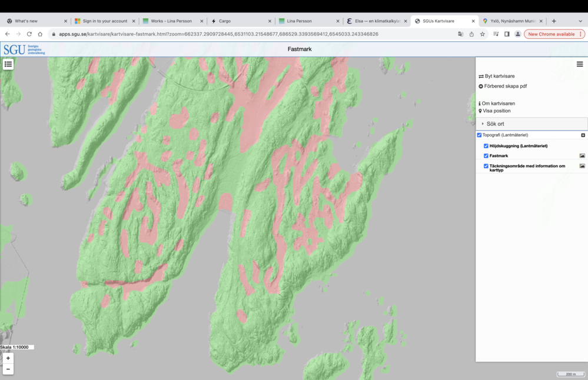Click the hamburger menu in side panel

[579, 64]
